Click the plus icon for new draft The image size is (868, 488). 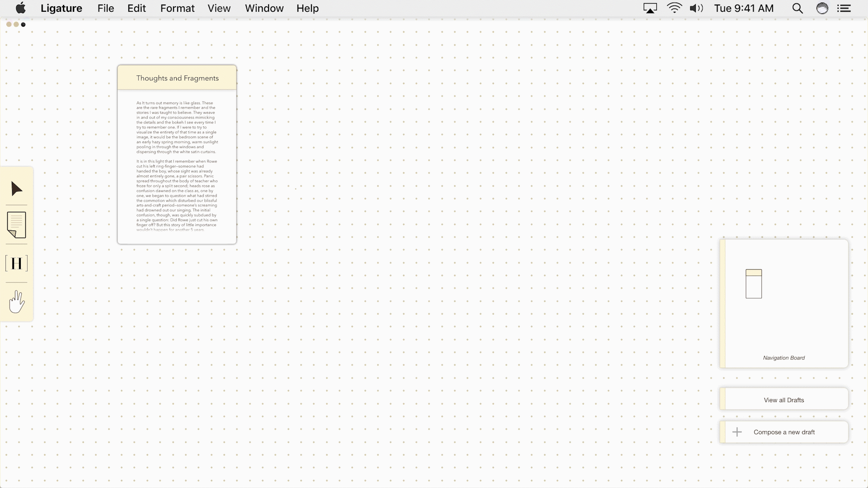[737, 432]
